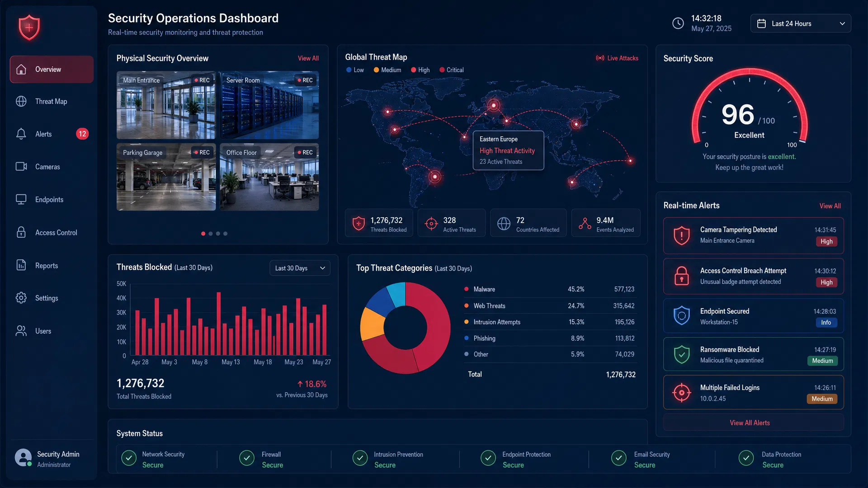
Task: Click the Critical legend swatch
Action: pyautogui.click(x=442, y=70)
